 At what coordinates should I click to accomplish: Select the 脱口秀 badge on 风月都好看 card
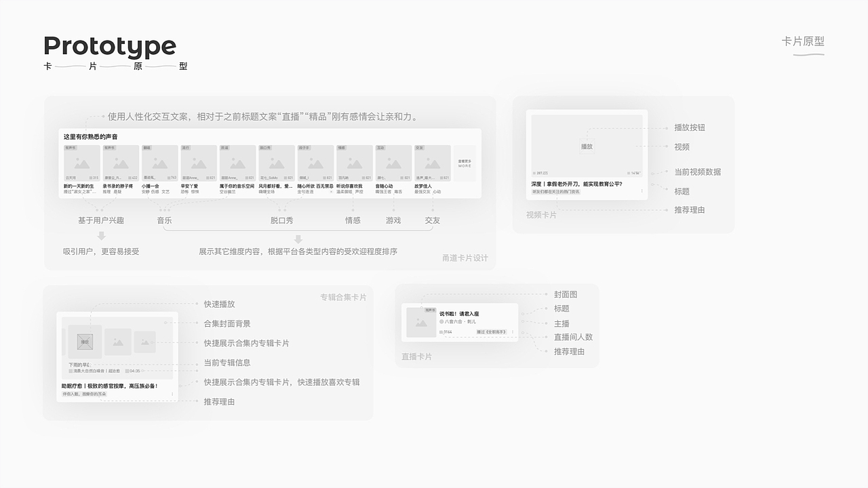click(x=264, y=146)
